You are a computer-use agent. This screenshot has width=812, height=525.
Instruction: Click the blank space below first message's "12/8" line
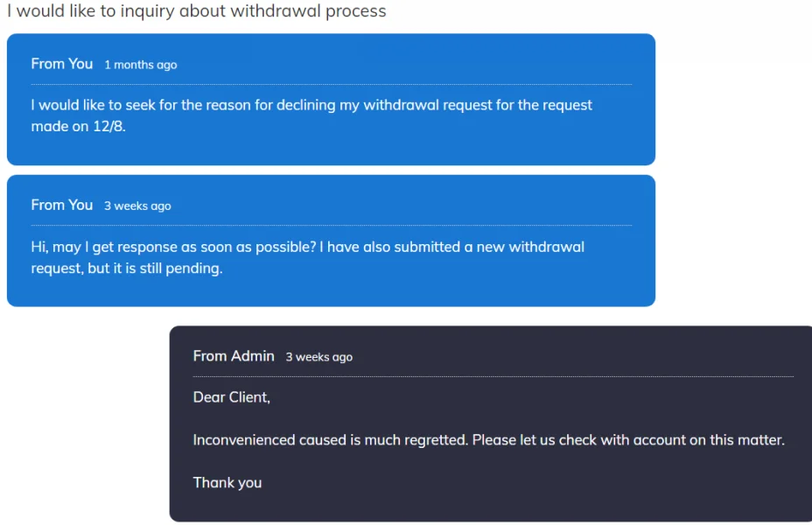click(x=331, y=150)
